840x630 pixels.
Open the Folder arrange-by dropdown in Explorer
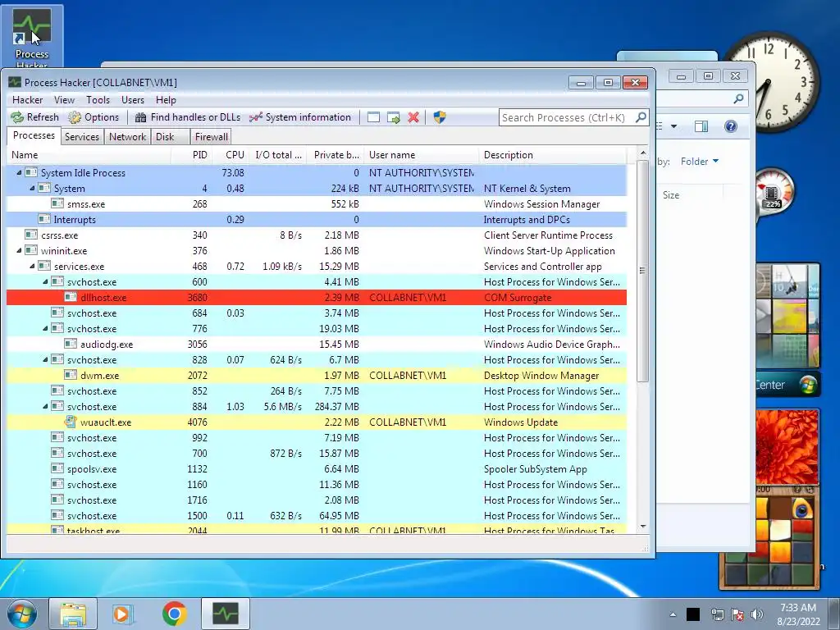click(699, 162)
